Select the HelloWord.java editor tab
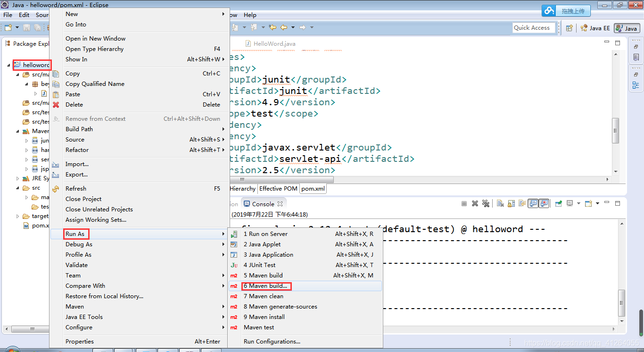The image size is (644, 352). 271,44
